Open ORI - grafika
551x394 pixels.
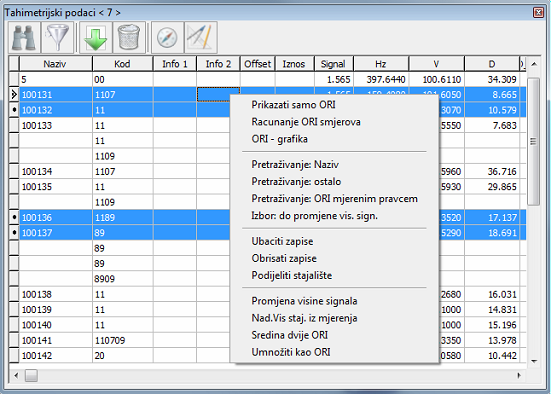[x=279, y=139]
